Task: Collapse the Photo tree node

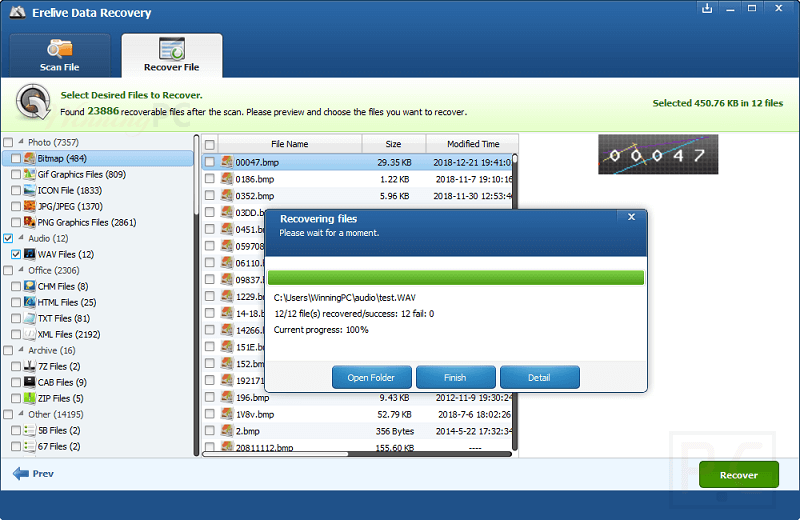Action: (x=21, y=141)
